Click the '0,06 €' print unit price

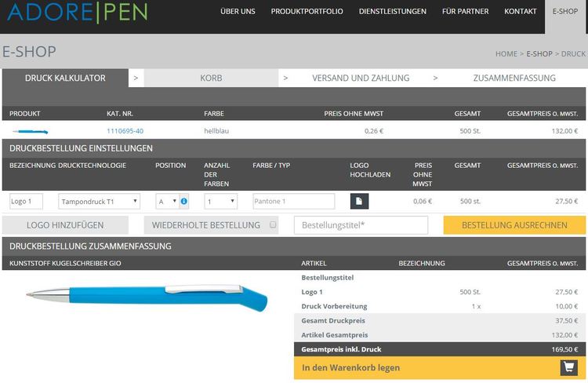tap(423, 201)
